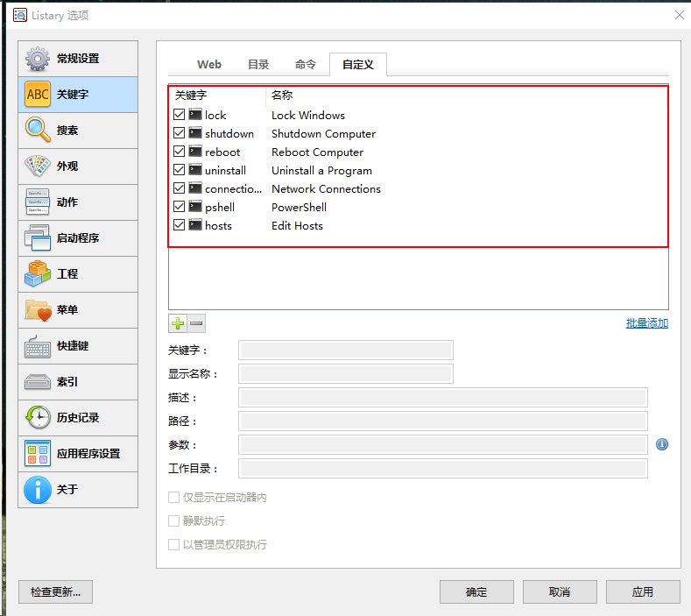Open 索引 drive icon in sidebar
This screenshot has width=691, height=616.
pos(38,382)
